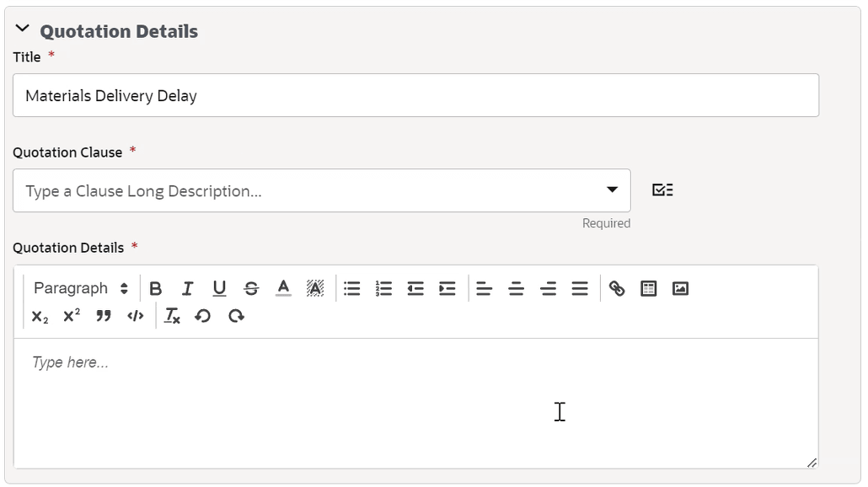Toggle superscript formatting
Screen dimensions: 868x487
pos(72,316)
